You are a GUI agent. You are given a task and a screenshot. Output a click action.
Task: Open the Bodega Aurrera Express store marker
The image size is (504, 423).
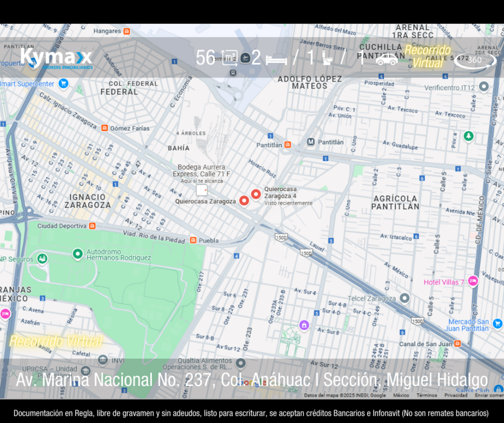tap(202, 190)
